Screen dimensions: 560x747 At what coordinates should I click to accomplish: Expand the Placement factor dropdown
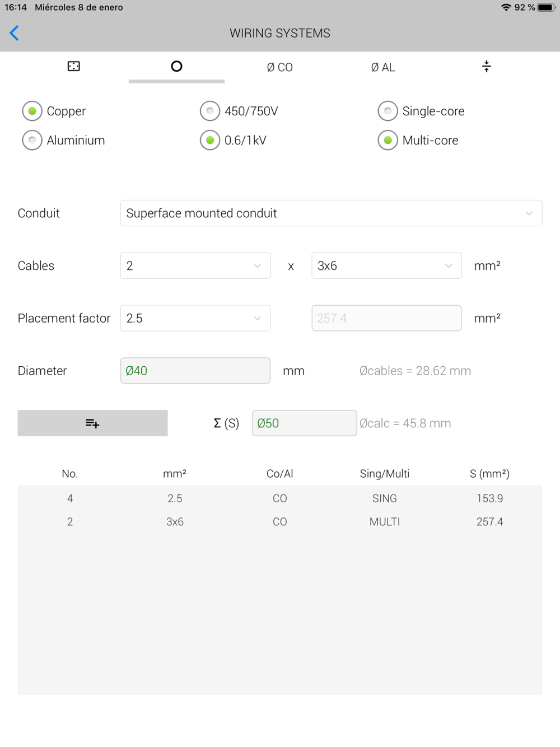point(195,318)
